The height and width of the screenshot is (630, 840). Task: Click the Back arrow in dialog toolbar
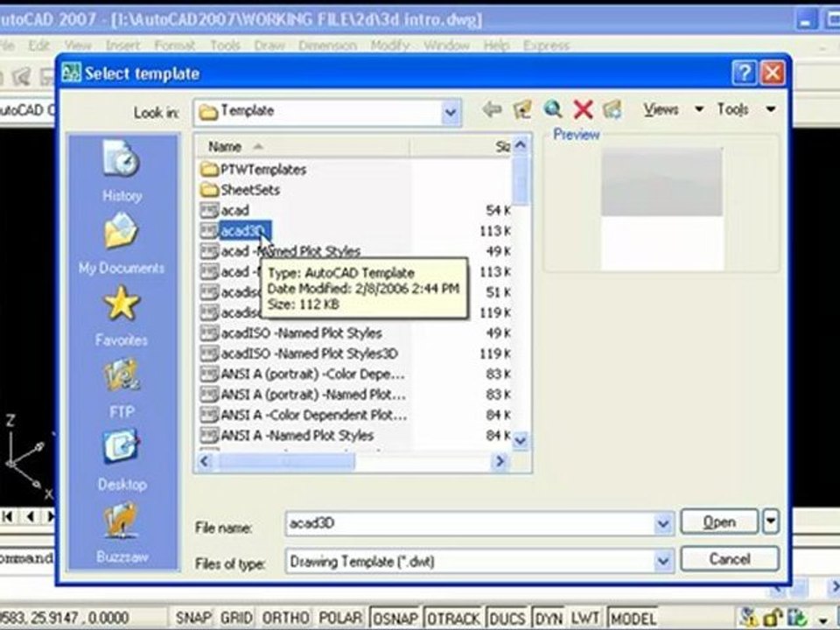point(492,110)
